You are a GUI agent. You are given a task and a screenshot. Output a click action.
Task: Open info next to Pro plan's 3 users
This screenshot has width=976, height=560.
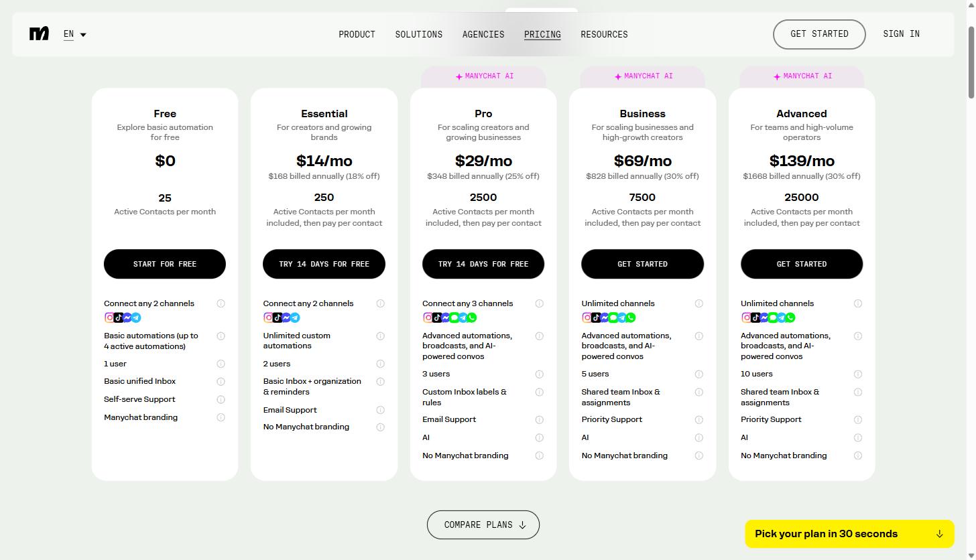click(x=539, y=374)
